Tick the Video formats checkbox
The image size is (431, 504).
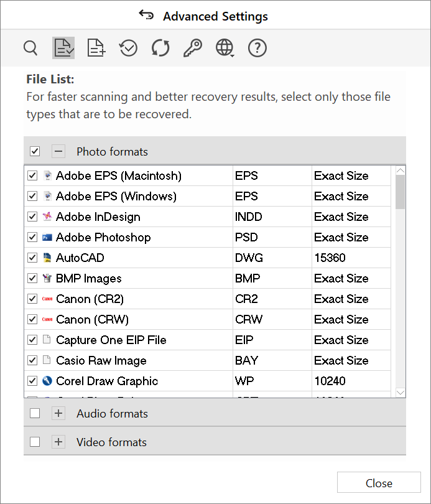pos(35,442)
